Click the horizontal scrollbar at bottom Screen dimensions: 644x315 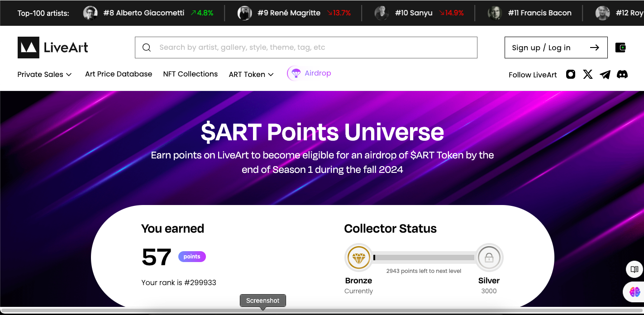[x=322, y=311]
